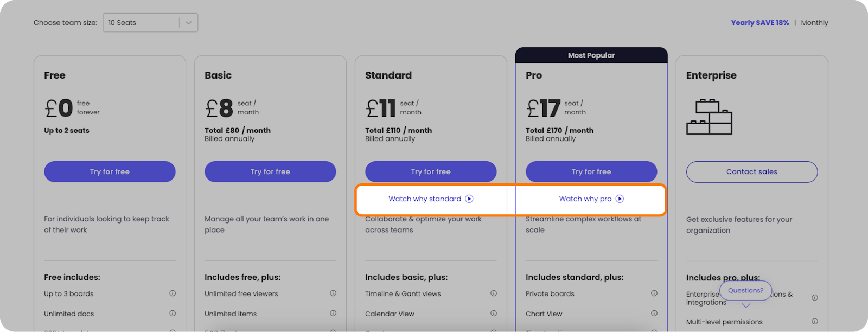Image resolution: width=868 pixels, height=332 pixels.
Task: Click info icon for Timeline & Gantt views
Action: [494, 293]
